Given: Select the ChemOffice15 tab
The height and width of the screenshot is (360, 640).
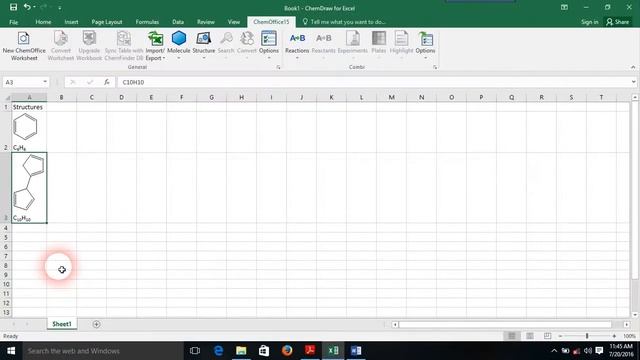Looking at the screenshot, I should coord(271,22).
